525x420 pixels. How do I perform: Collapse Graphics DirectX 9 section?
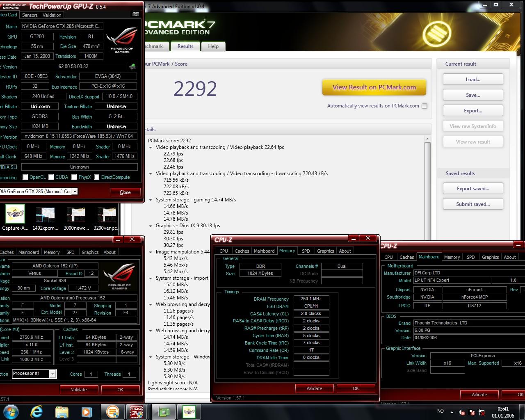click(x=151, y=226)
